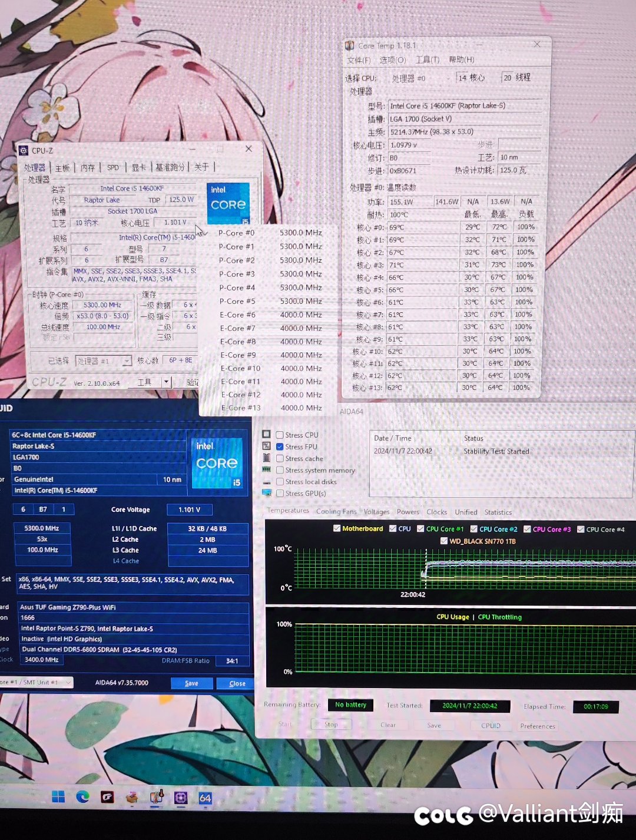The width and height of the screenshot is (636, 840).
Task: Open the File (文件) menu in Core Temp
Action: point(359,60)
